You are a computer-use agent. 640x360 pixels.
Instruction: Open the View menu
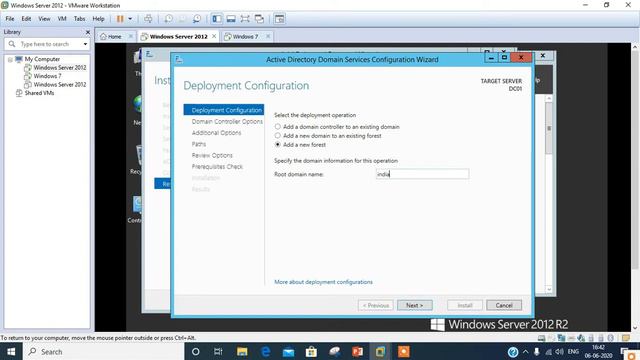point(44,19)
